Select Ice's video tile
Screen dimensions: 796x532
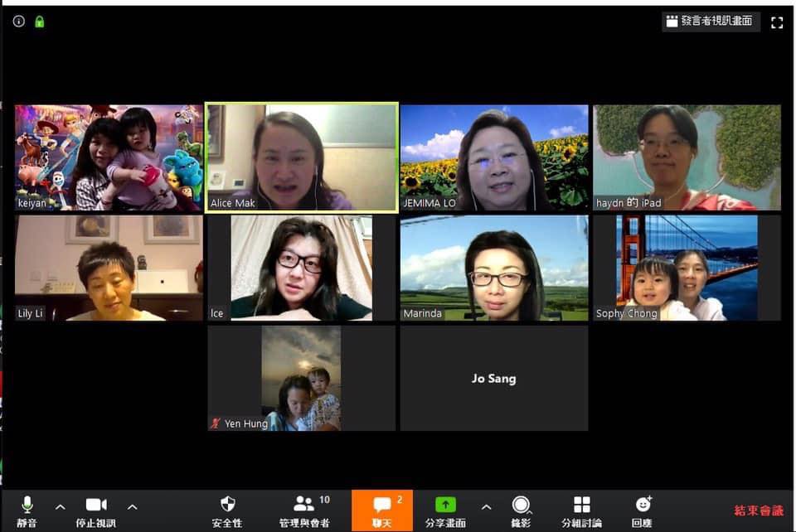302,268
